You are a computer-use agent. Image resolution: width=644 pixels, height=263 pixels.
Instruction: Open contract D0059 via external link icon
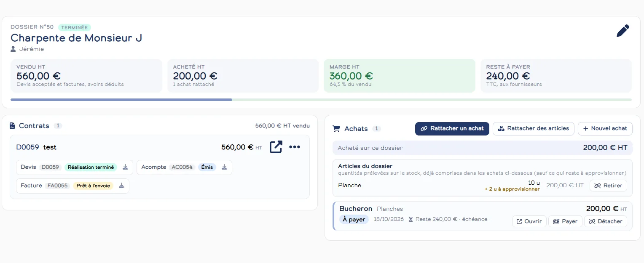(x=276, y=147)
